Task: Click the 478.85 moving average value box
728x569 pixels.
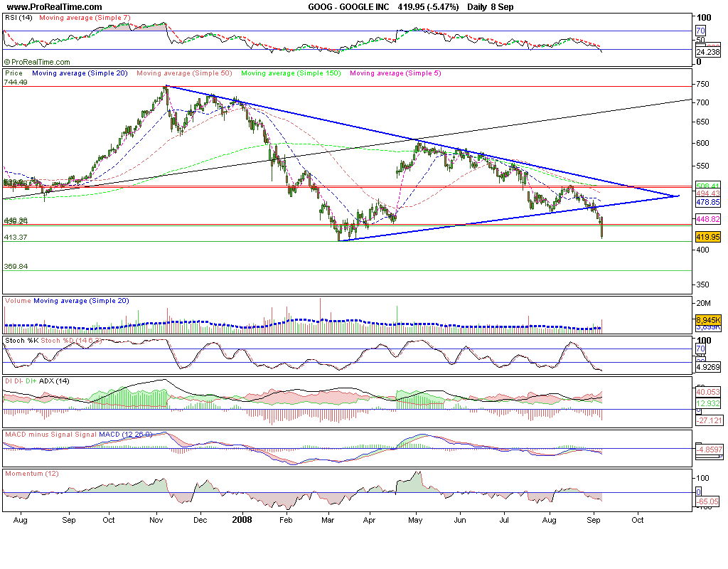Action: point(707,202)
